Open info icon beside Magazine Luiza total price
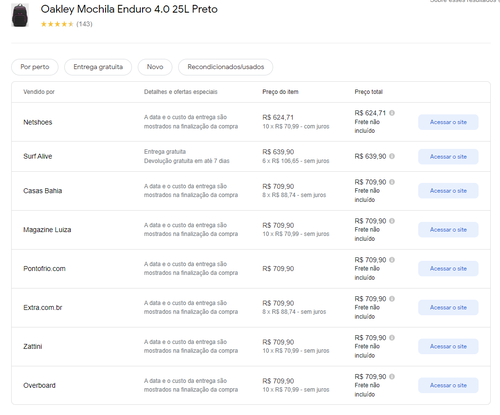 [392, 221]
